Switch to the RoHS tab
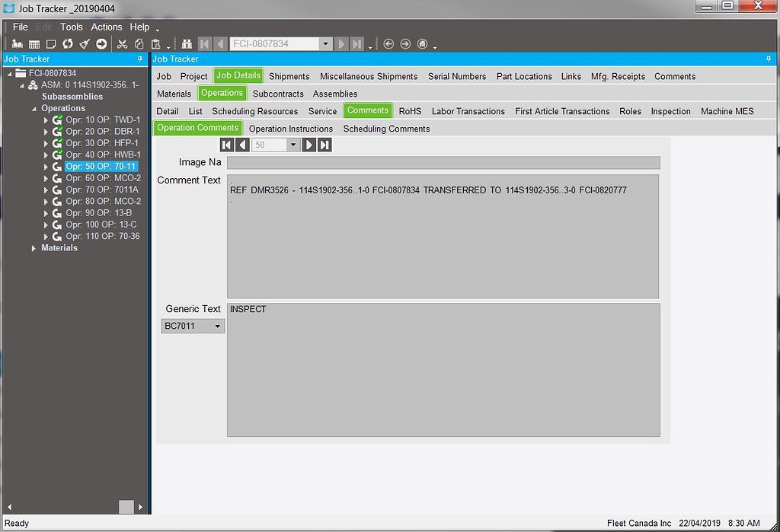Image resolution: width=780 pixels, height=532 pixels. pyautogui.click(x=410, y=111)
